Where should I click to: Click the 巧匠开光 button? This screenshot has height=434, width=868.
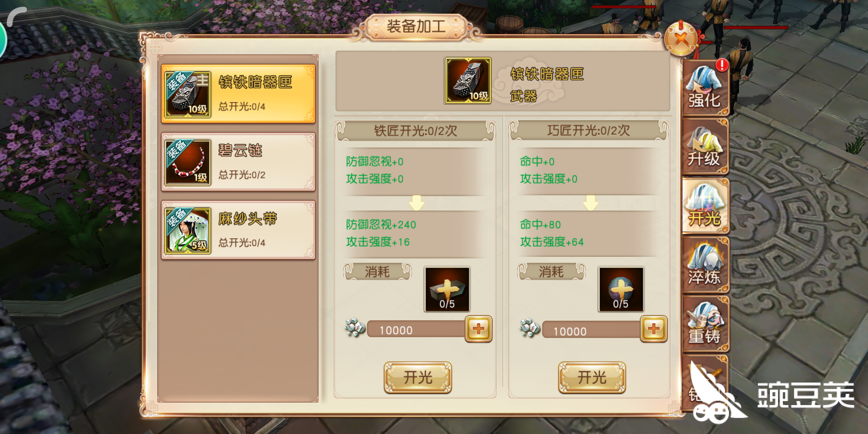[x=592, y=377]
